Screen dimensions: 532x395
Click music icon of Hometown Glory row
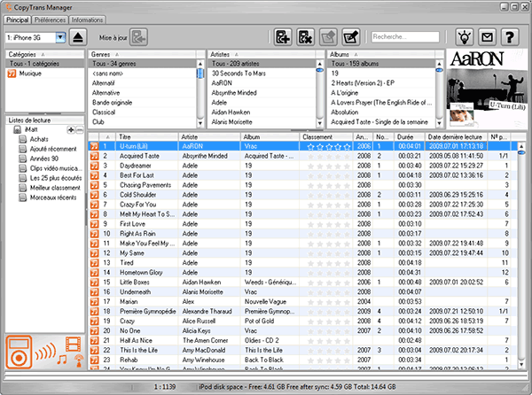click(x=94, y=273)
